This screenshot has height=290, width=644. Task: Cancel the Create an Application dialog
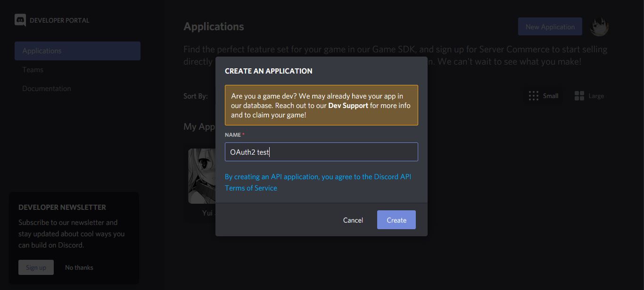click(353, 220)
